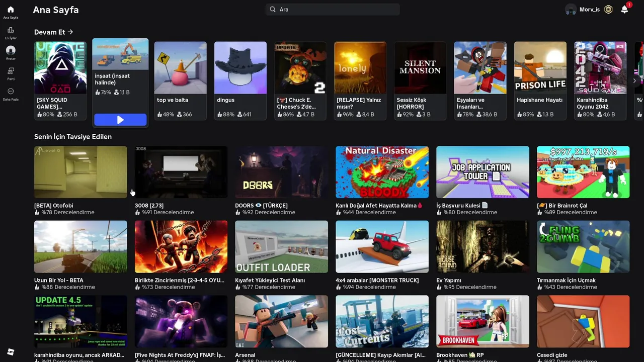Open the dingus game card
The width and height of the screenshot is (644, 362).
(x=240, y=81)
